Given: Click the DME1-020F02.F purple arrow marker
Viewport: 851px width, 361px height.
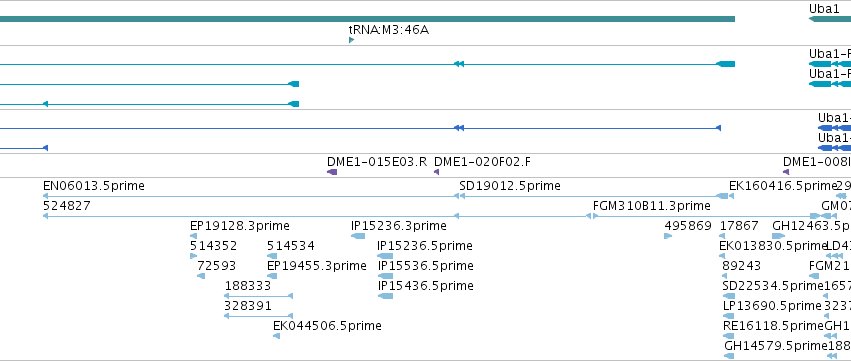Looking at the screenshot, I should (x=436, y=172).
